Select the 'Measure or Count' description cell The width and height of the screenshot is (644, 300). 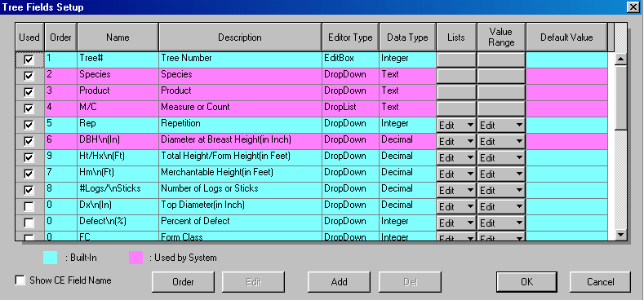coord(240,108)
